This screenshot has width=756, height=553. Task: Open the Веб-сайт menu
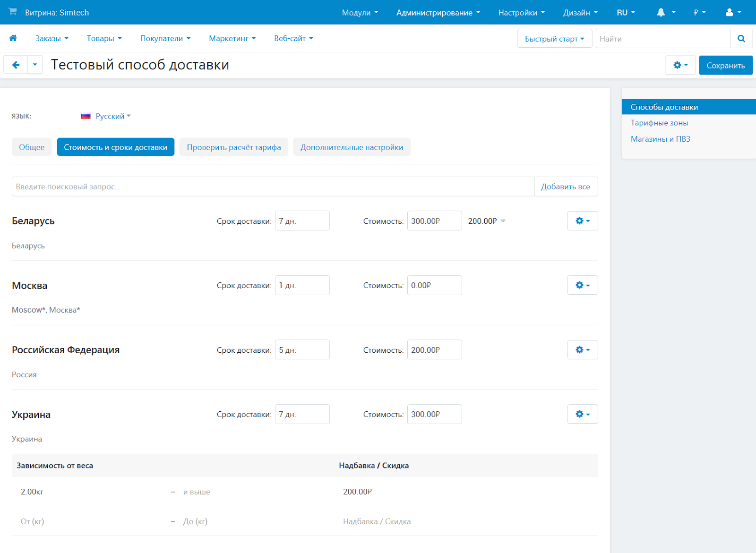pos(293,38)
